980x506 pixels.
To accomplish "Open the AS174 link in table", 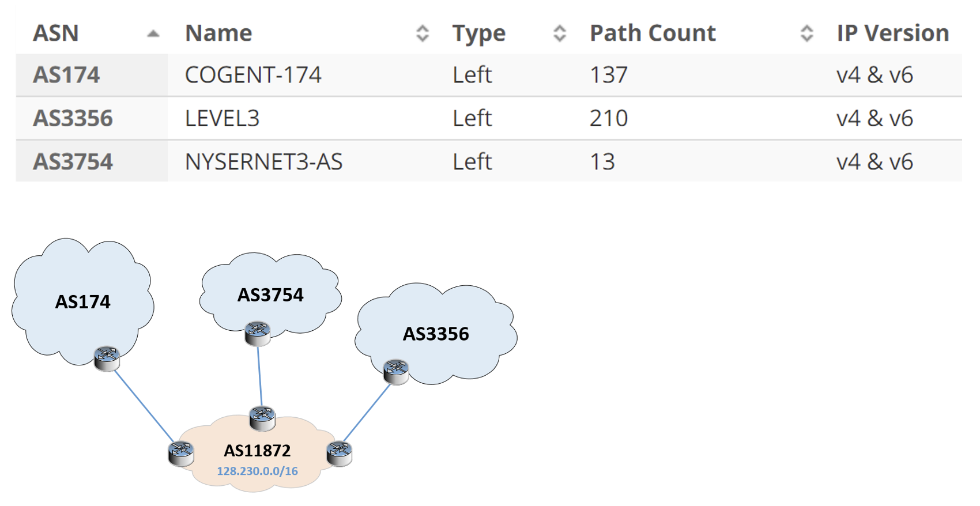I will 66,75.
